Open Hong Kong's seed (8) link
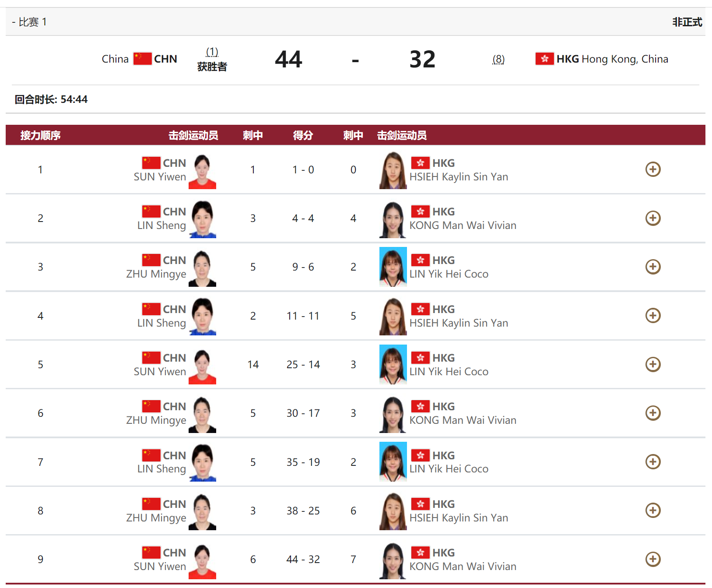Viewport: 712px width, 588px height. click(498, 59)
